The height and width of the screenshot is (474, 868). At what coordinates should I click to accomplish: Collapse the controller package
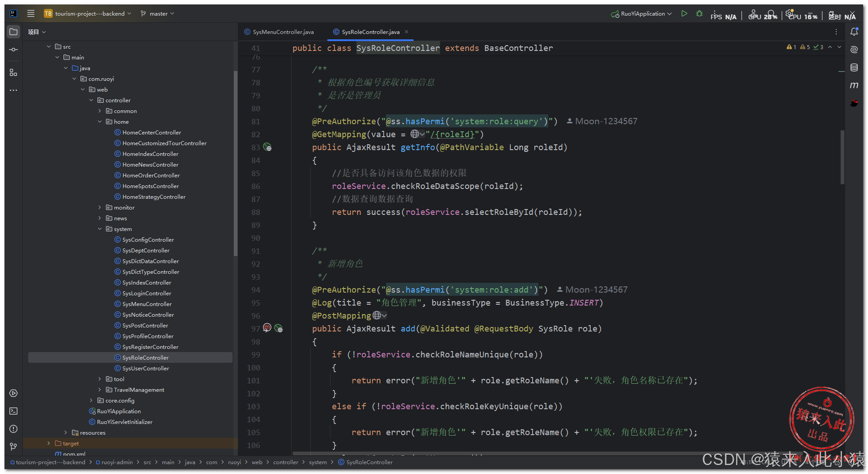click(91, 100)
